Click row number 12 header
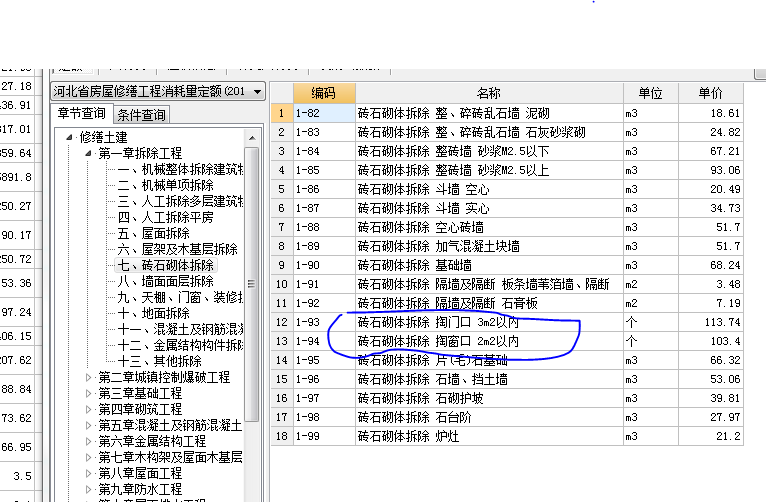 282,322
